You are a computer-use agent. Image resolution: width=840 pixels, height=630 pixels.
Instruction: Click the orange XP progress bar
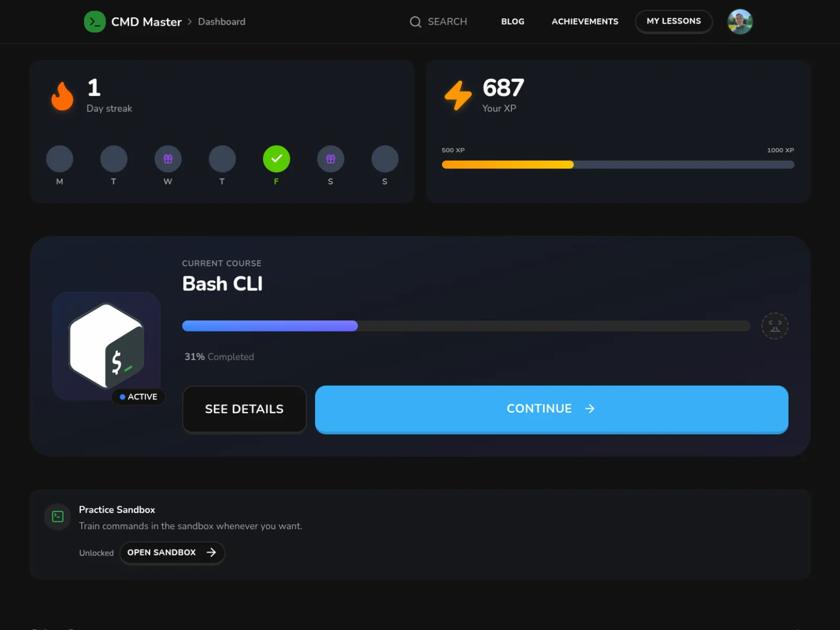coord(508,165)
